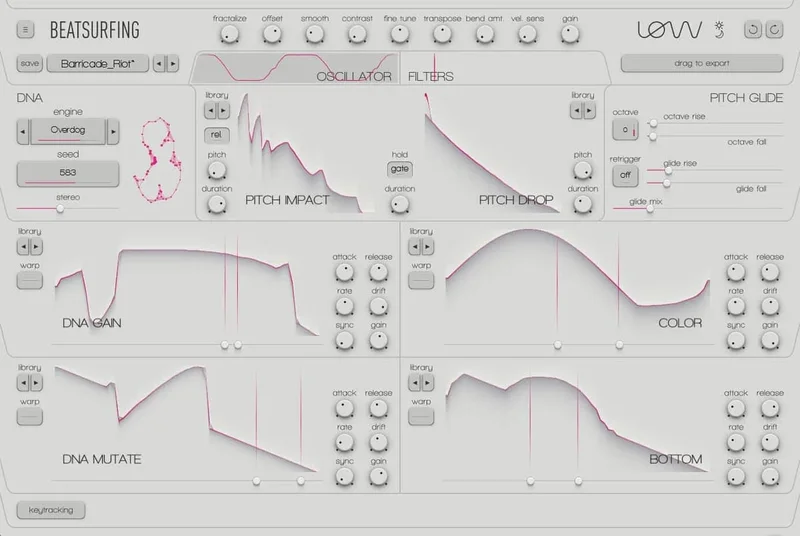Open the hamburger menu beside BEATSURFING
This screenshot has width=800, height=536.
(x=25, y=30)
